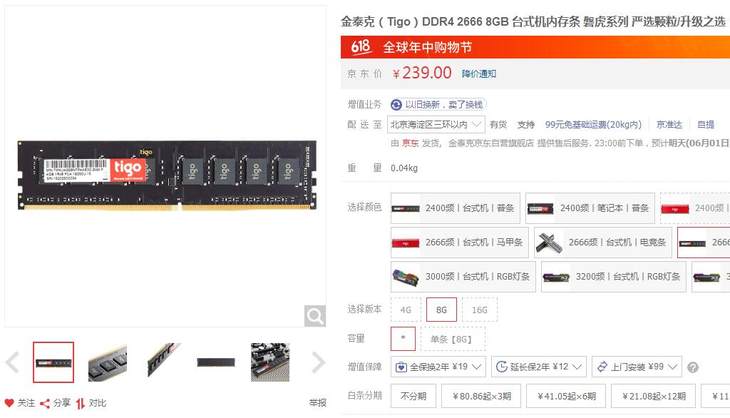The height and width of the screenshot is (418, 730).
Task: Select ¥41.05起×6期 installment option
Action: 566,396
